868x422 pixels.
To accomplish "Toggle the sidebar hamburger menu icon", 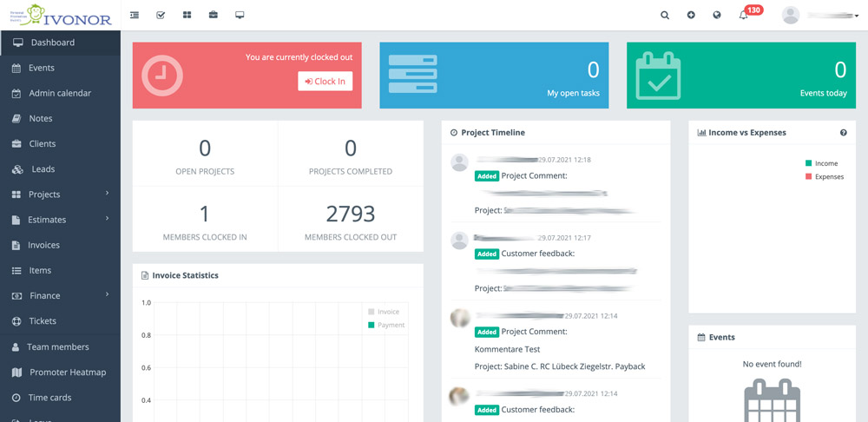I will click(x=135, y=15).
